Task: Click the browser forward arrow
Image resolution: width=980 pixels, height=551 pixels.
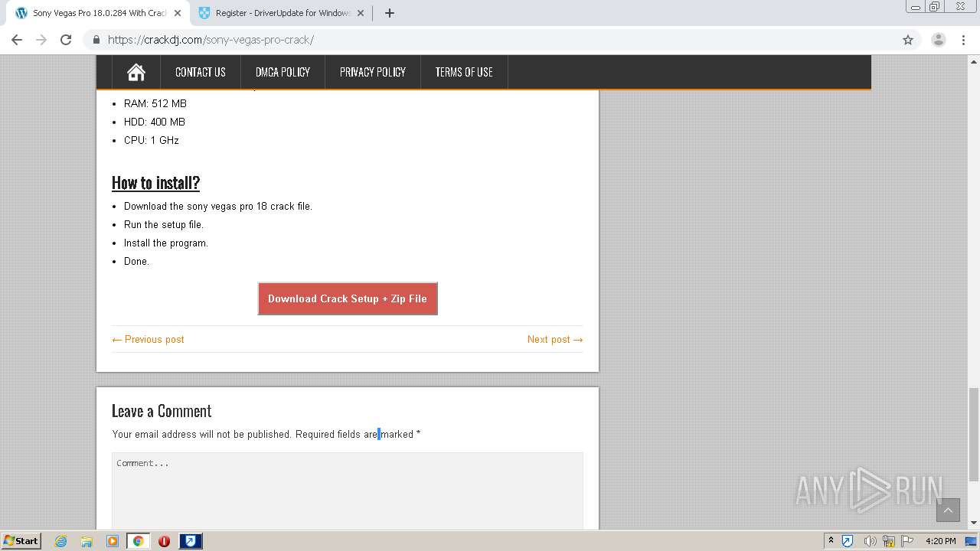Action: coord(41,40)
